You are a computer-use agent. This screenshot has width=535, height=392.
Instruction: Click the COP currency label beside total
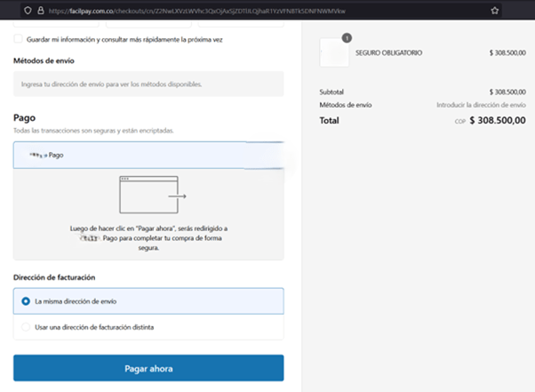[459, 121]
